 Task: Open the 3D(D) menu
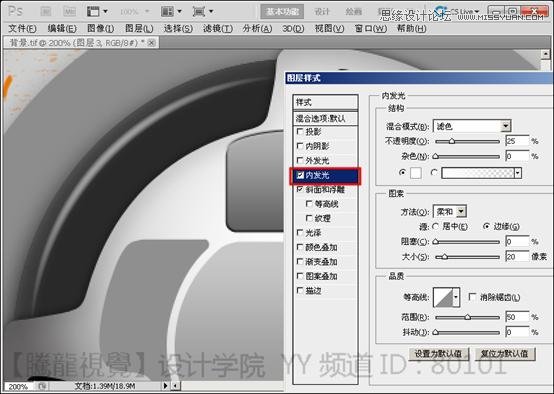293,29
